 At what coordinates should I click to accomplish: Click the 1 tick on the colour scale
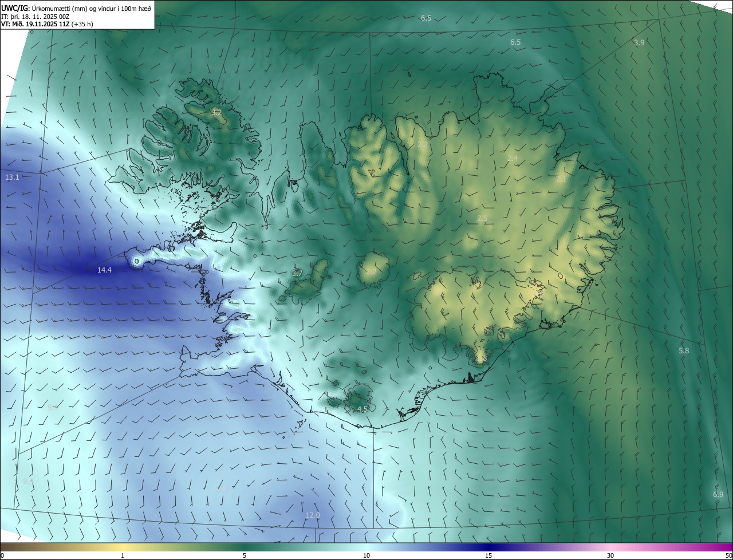click(123, 555)
